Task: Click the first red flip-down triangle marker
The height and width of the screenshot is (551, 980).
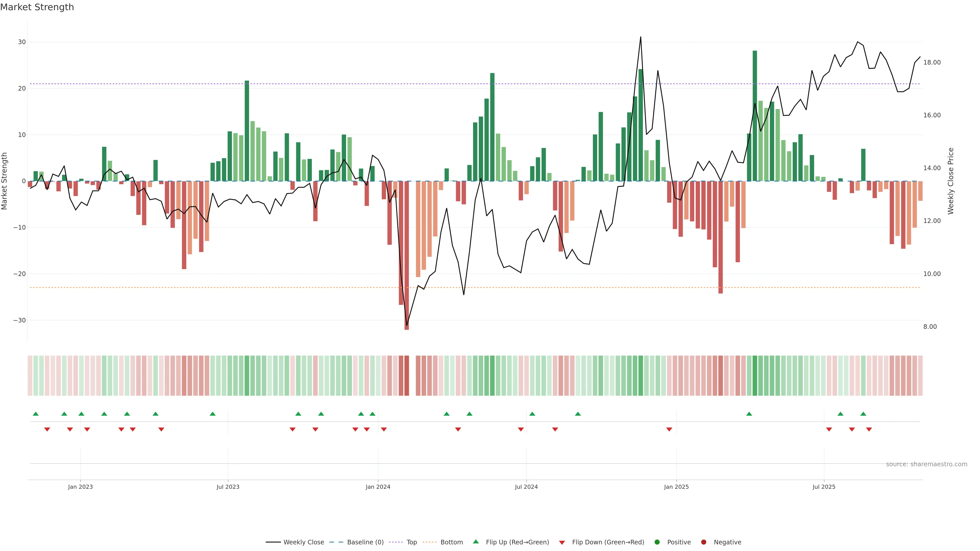Action: (47, 429)
